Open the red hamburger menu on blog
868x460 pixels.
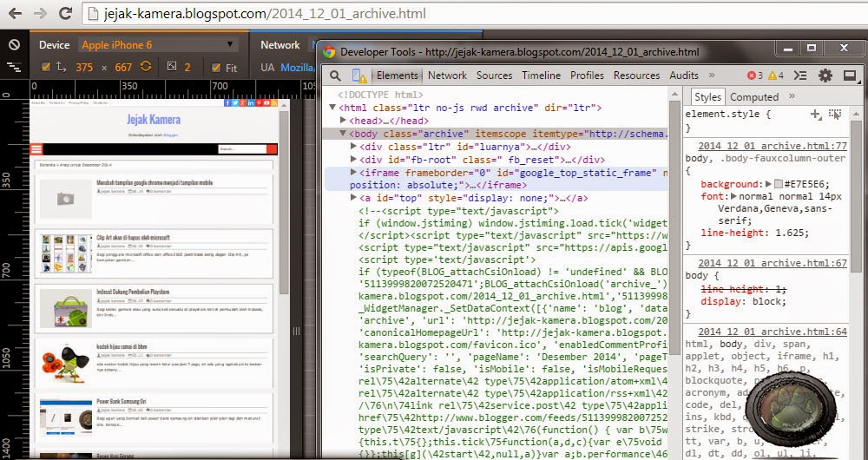coord(36,149)
